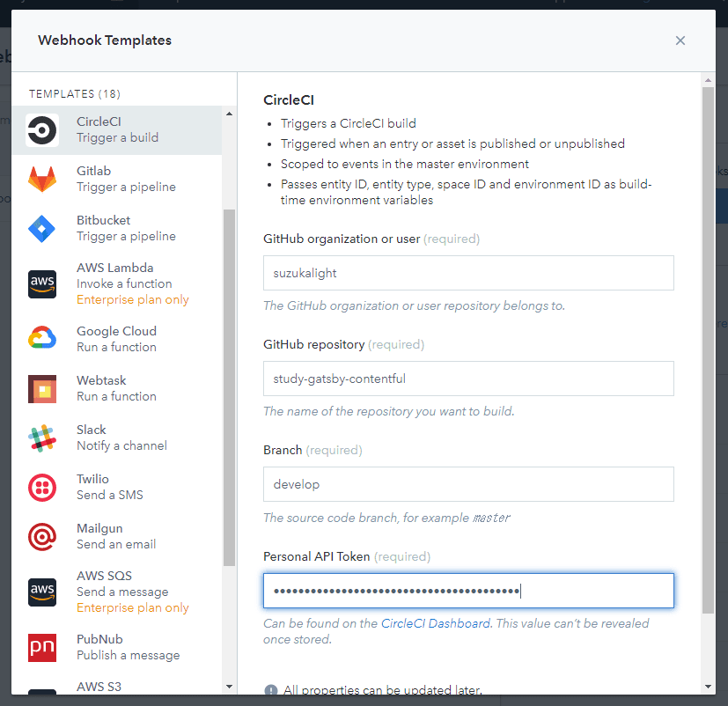Click the CircleCI logo icon

coord(42,130)
